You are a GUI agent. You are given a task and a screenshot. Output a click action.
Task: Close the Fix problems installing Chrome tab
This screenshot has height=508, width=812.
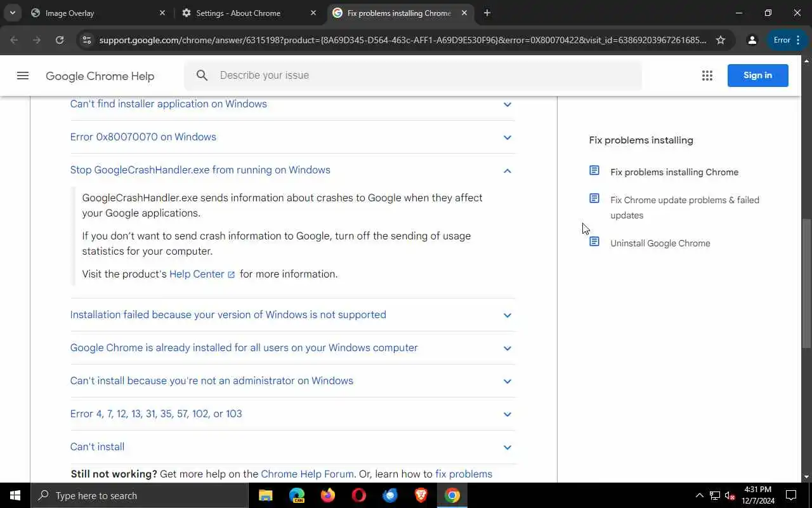click(x=464, y=13)
